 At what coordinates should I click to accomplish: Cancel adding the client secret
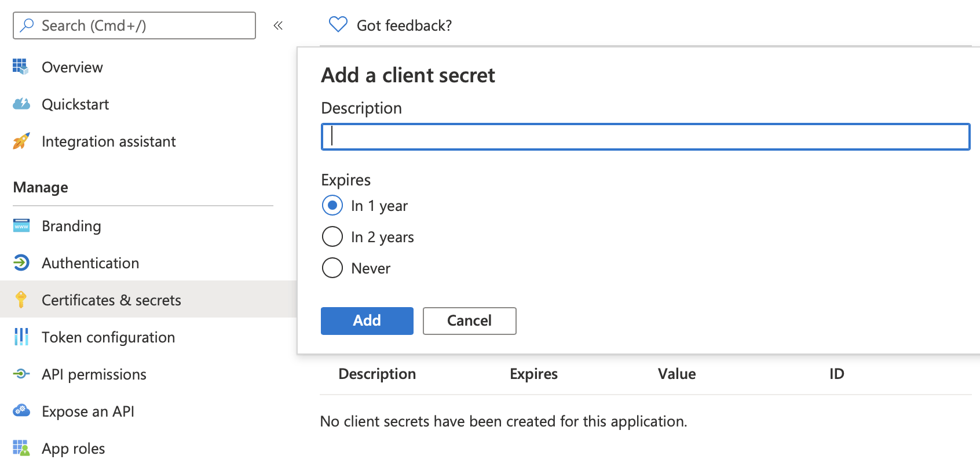pyautogui.click(x=469, y=321)
